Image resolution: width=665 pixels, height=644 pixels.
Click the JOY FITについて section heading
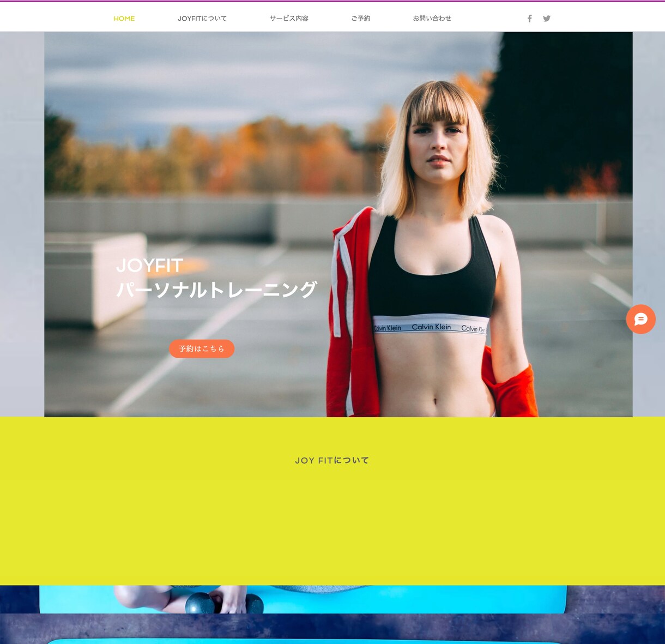332,461
